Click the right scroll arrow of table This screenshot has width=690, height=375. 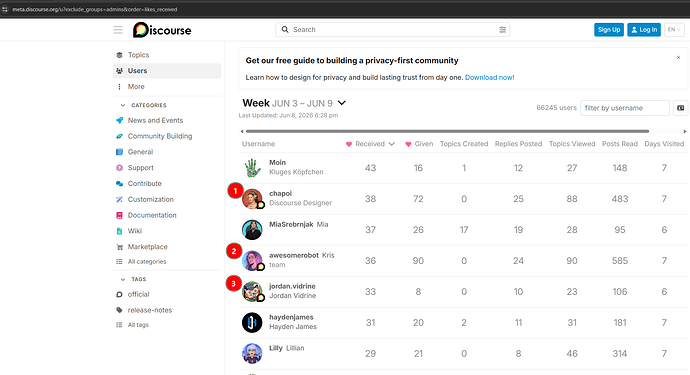(685, 131)
